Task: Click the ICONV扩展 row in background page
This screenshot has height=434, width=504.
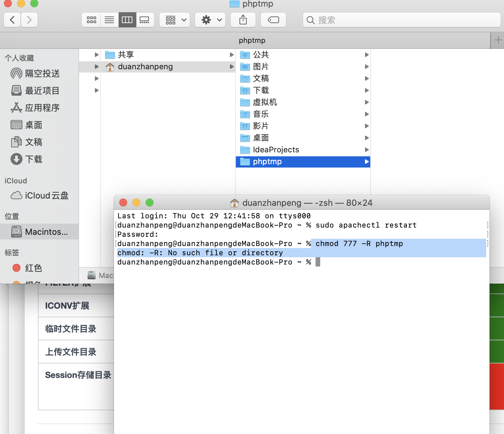Action: point(76,306)
